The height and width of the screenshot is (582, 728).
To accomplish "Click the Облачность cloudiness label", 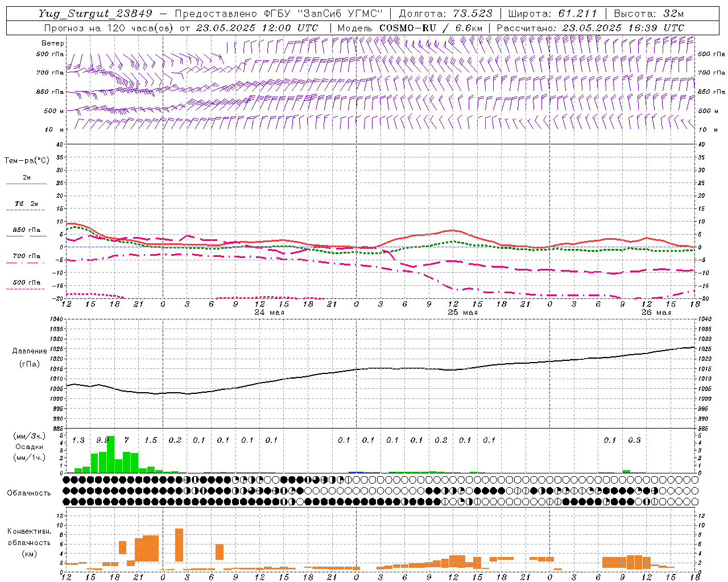I will coord(29,493).
